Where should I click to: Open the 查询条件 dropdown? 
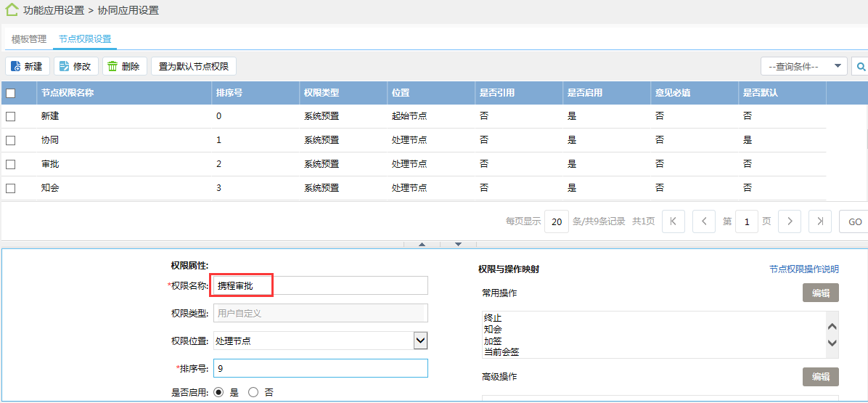pos(803,67)
